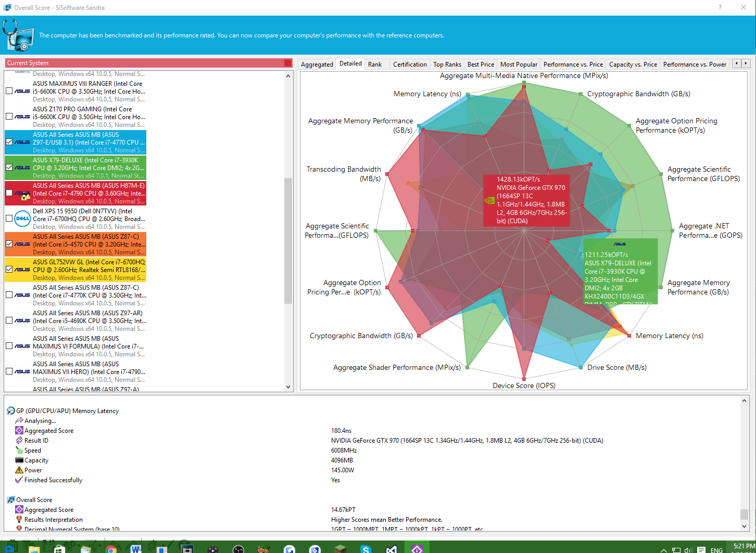
Task: Click the 14.67kPT overall score value
Action: pyautogui.click(x=344, y=509)
